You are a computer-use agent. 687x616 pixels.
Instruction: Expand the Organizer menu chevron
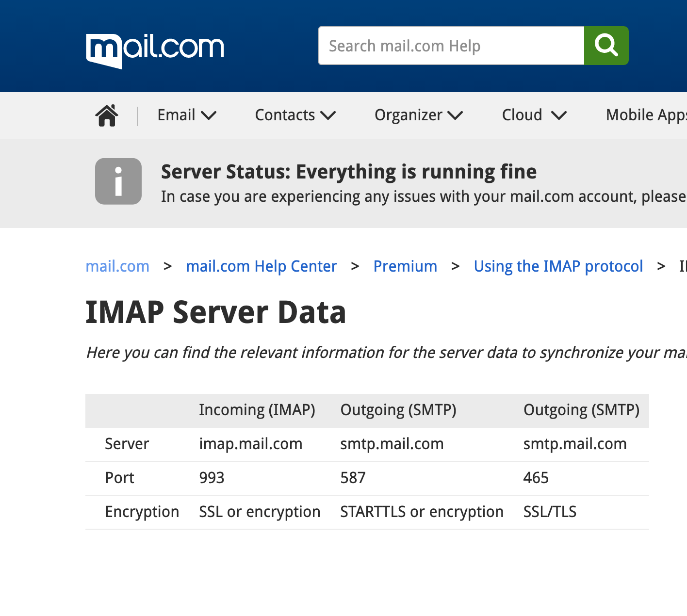[455, 115]
